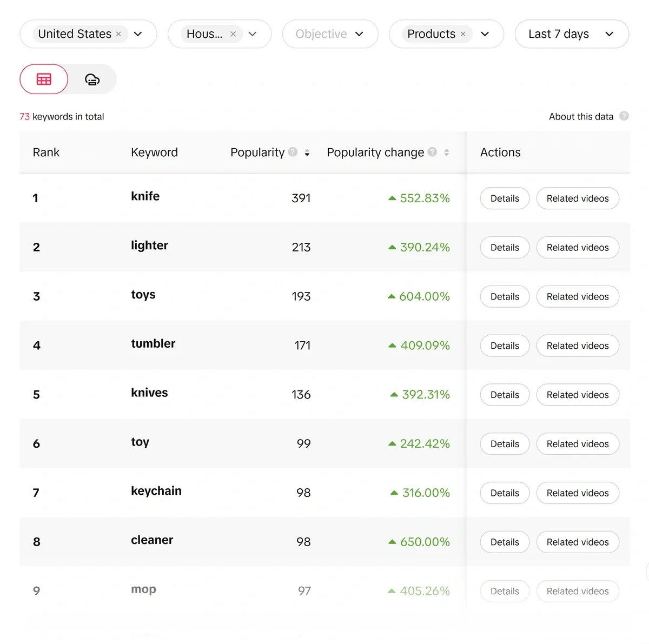
Task: Click the About this data question mark icon
Action: [x=624, y=116]
